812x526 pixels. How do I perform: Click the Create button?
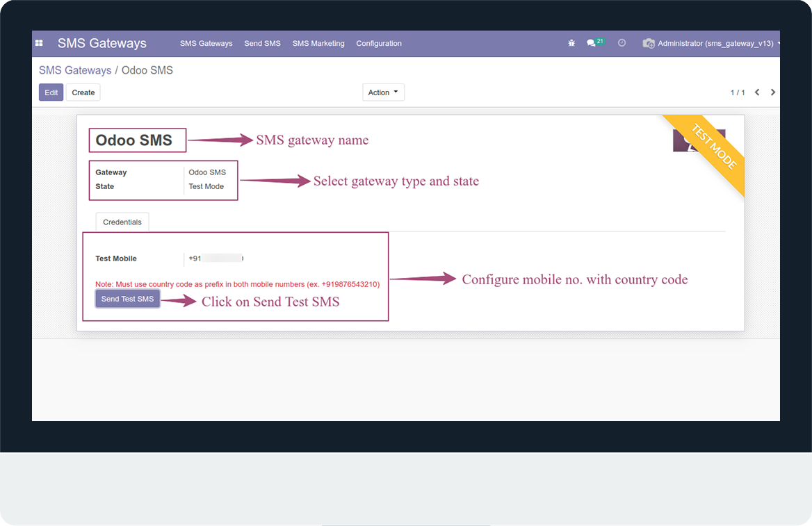point(83,92)
